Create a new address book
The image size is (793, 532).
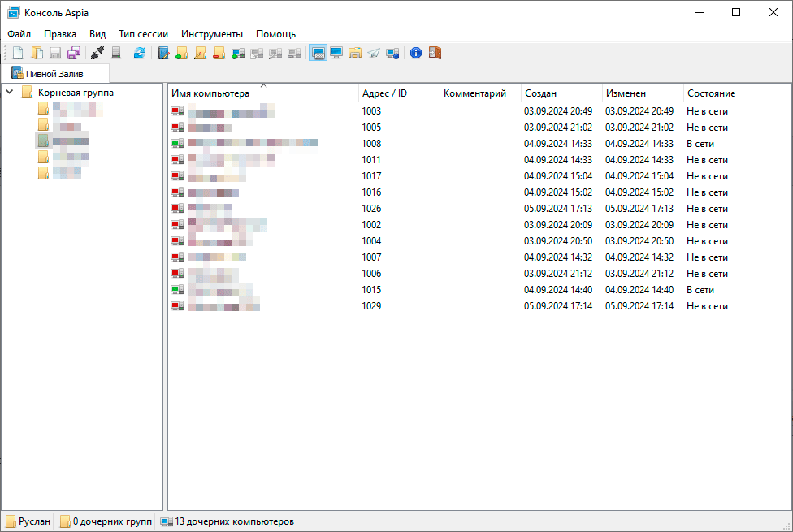pos(18,54)
